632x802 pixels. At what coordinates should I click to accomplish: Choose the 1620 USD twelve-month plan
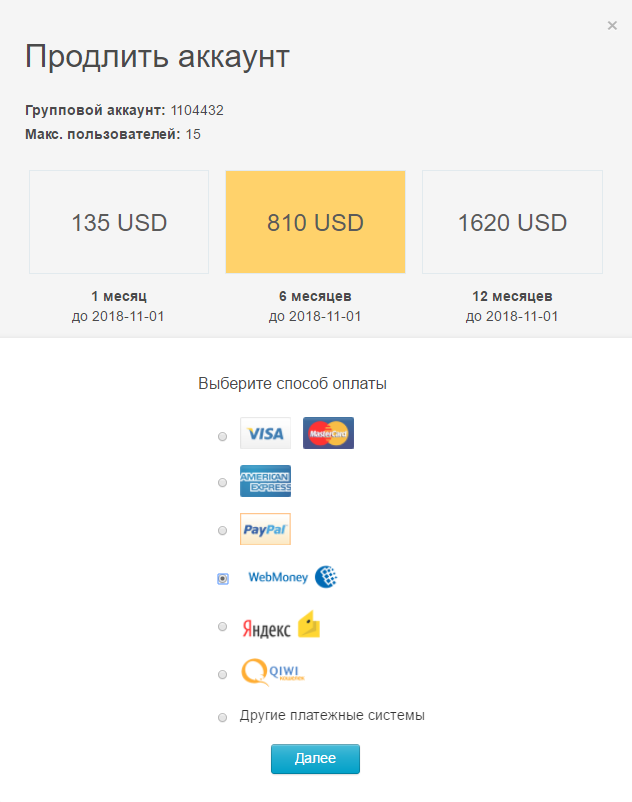[x=512, y=222]
